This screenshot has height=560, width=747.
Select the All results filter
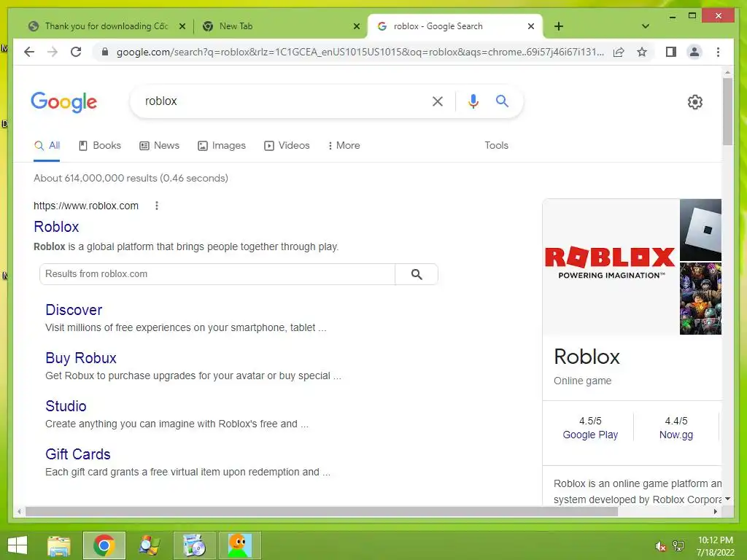pyautogui.click(x=47, y=146)
